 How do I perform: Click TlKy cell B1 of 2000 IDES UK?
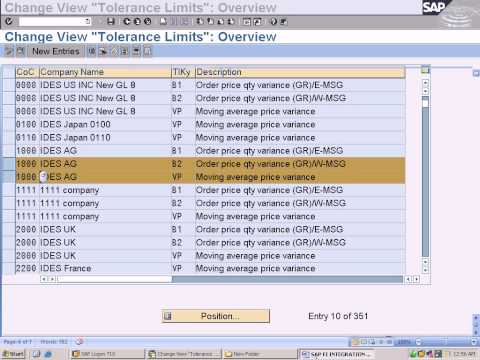pos(182,229)
